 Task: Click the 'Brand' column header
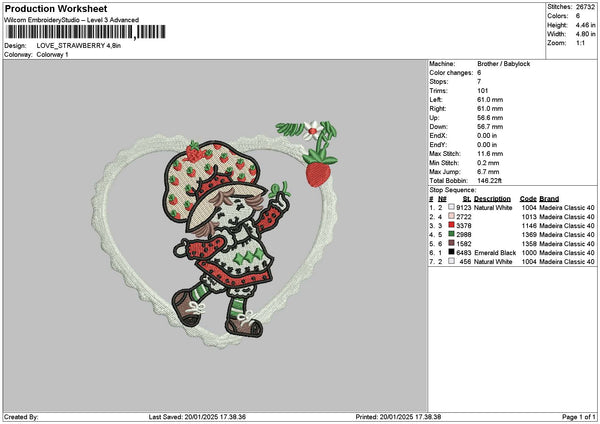pos(549,199)
